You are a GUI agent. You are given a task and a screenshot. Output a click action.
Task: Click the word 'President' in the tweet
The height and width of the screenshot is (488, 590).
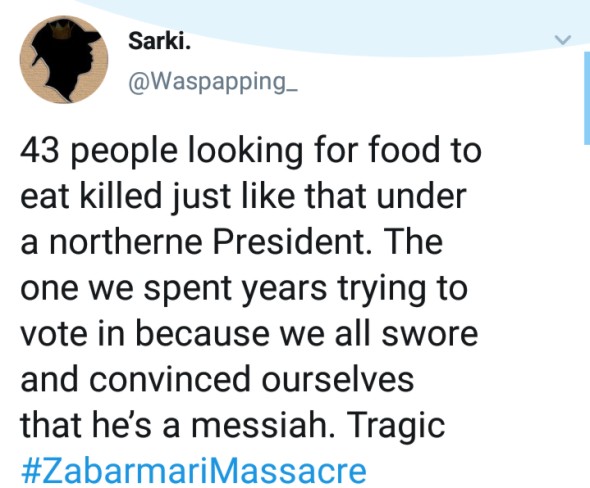click(x=291, y=242)
